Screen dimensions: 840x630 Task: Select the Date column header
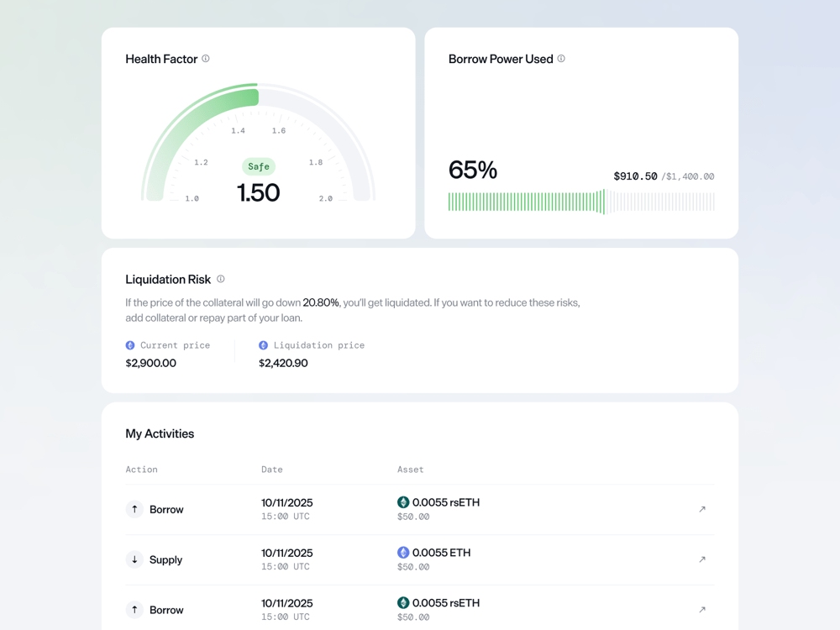click(272, 470)
